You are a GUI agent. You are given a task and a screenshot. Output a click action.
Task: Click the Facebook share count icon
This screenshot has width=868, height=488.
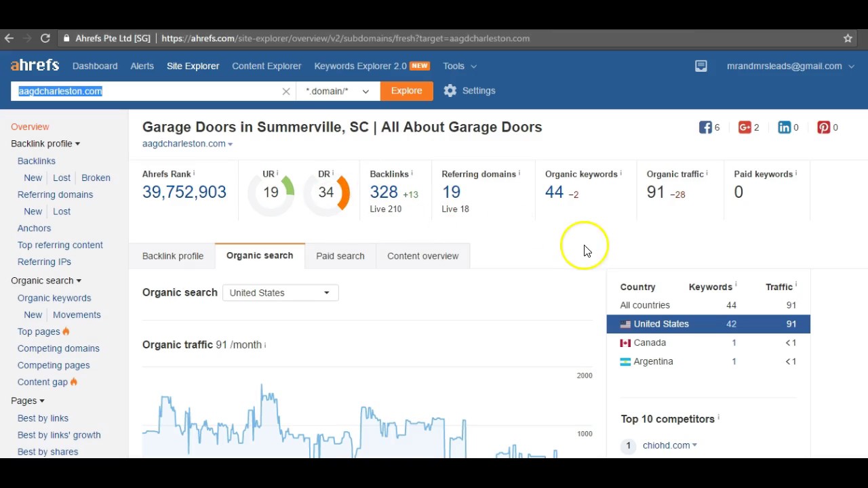click(x=705, y=127)
